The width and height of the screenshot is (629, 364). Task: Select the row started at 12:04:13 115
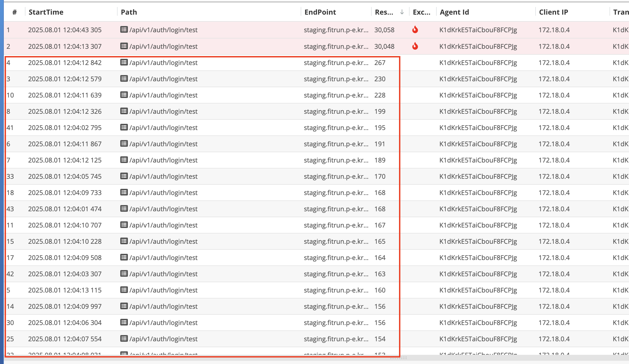click(65, 290)
